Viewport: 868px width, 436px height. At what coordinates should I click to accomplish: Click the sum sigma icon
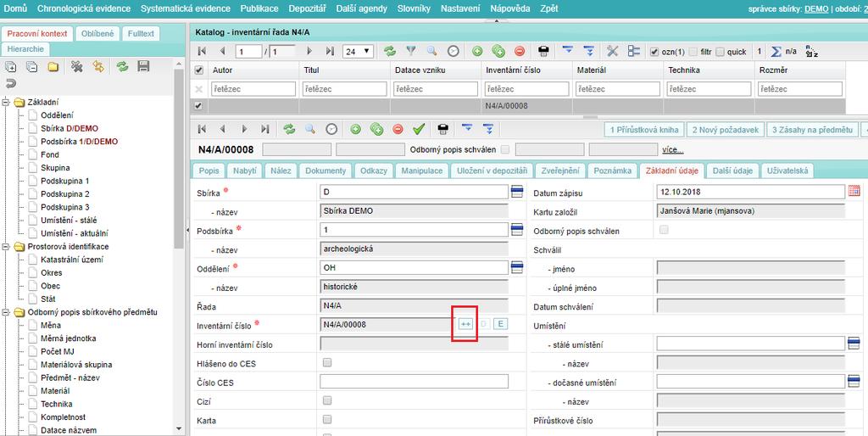pos(776,52)
